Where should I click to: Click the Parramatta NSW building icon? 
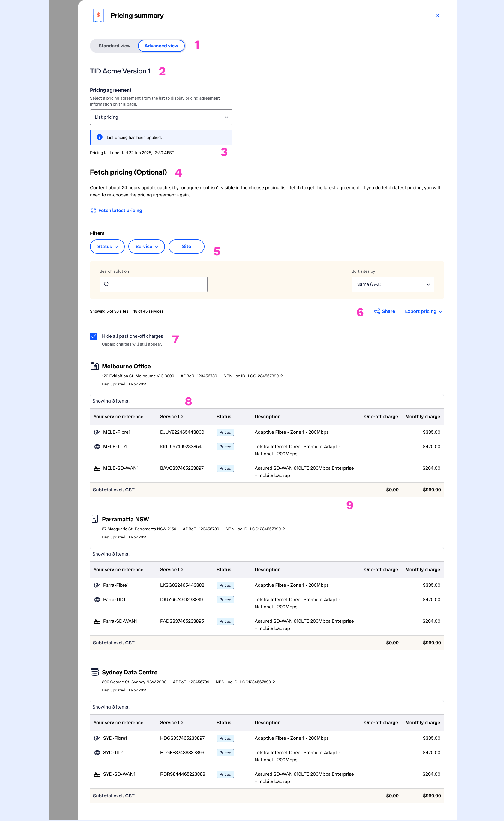tap(95, 519)
